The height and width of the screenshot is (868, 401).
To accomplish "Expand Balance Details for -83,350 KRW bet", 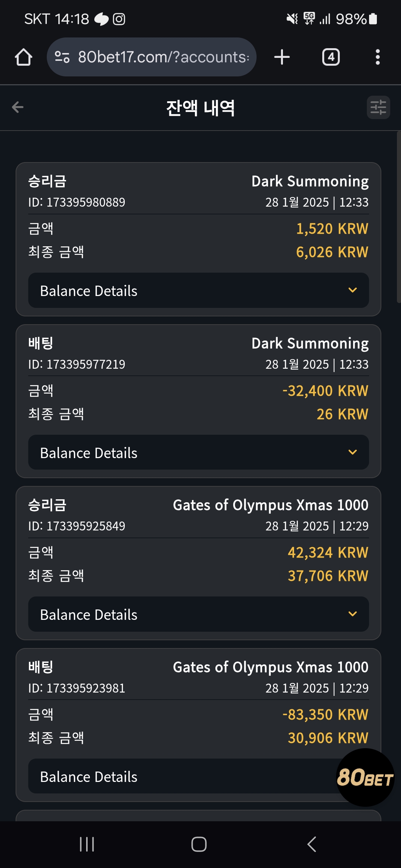I will coord(182,776).
